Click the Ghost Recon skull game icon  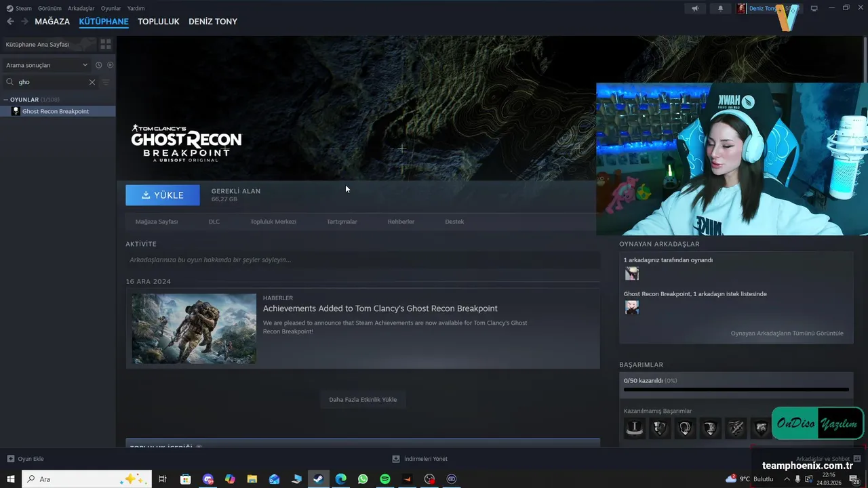coord(16,111)
